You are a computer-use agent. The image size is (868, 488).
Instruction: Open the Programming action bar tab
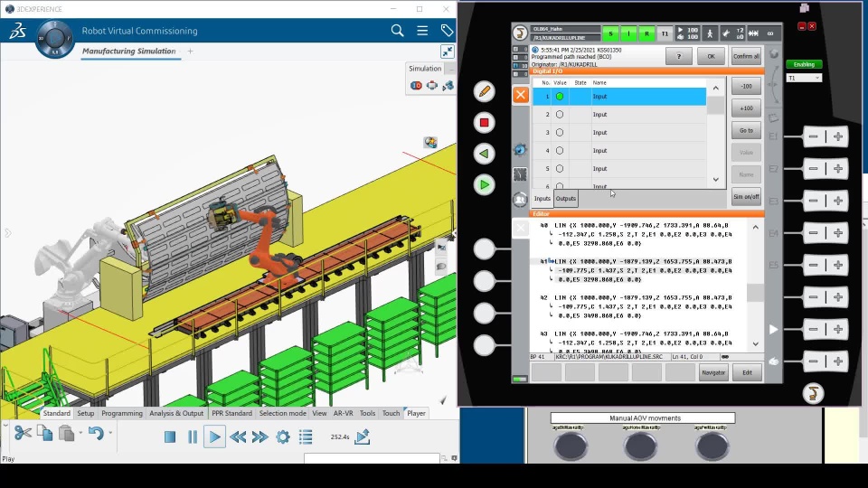122,413
